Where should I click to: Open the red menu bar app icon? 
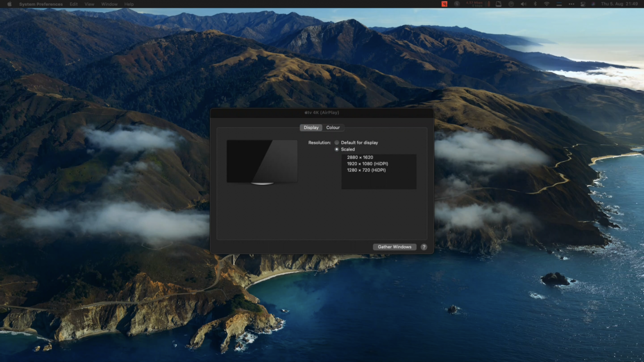click(444, 4)
